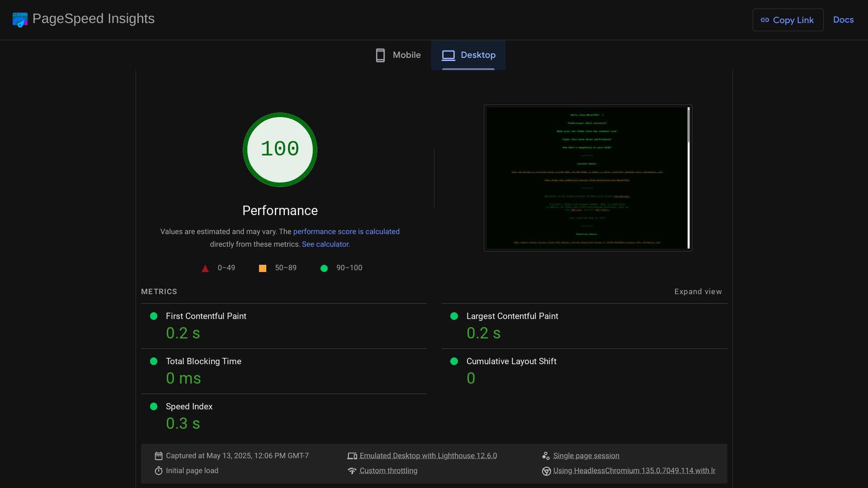868x488 pixels.
Task: Open 'performance score is calculated' link
Action: (346, 231)
